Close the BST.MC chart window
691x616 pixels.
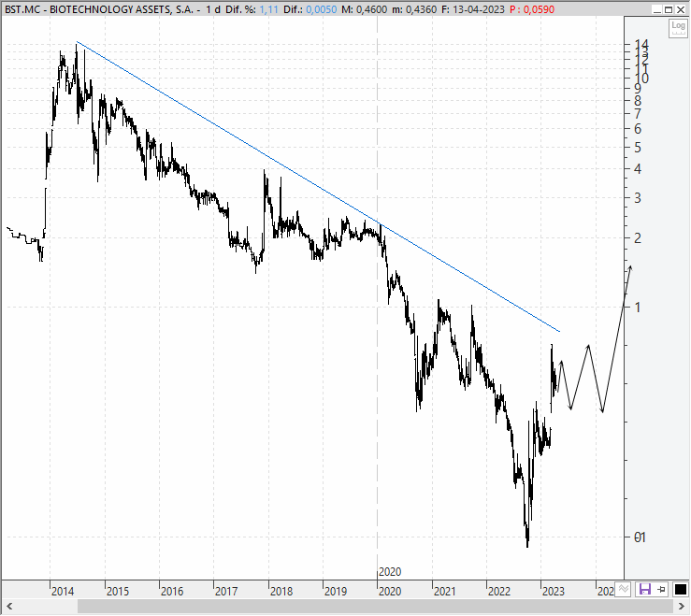point(681,9)
